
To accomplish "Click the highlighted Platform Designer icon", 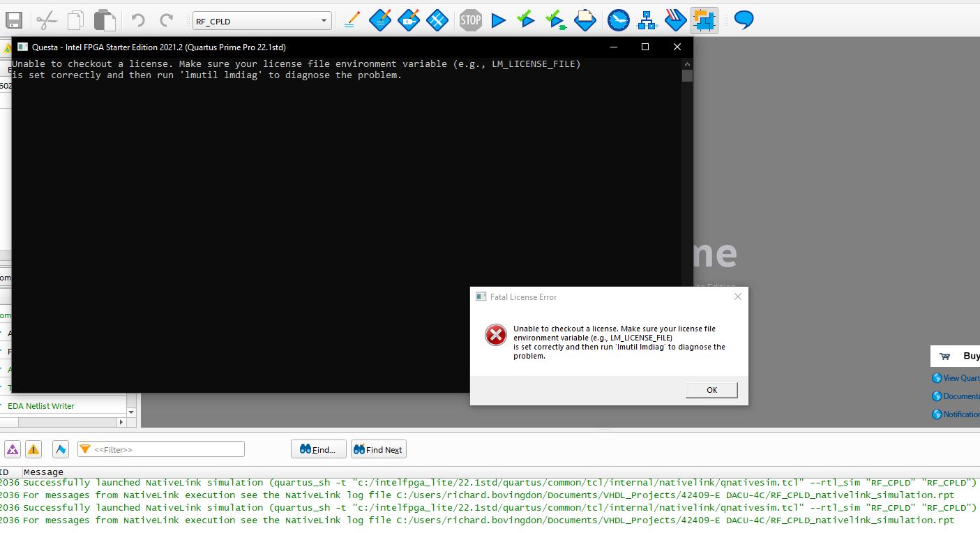I will point(704,20).
